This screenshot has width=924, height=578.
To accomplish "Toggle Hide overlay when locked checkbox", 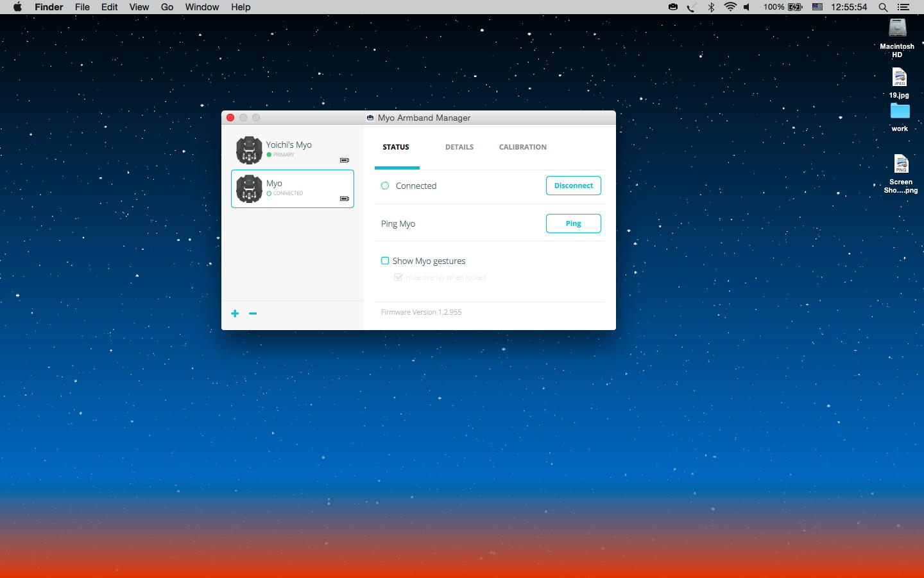I will coord(398,277).
